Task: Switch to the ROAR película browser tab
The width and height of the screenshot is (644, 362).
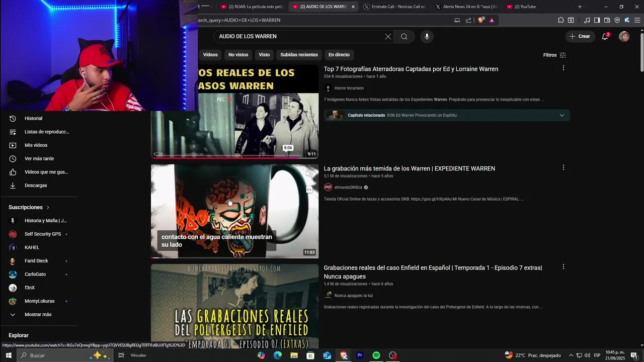Action: pyautogui.click(x=252, y=7)
